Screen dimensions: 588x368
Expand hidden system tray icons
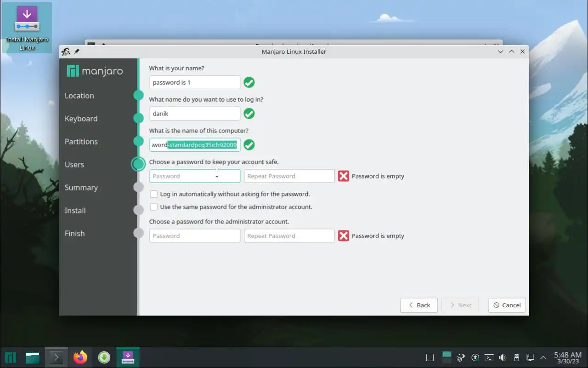pyautogui.click(x=543, y=357)
